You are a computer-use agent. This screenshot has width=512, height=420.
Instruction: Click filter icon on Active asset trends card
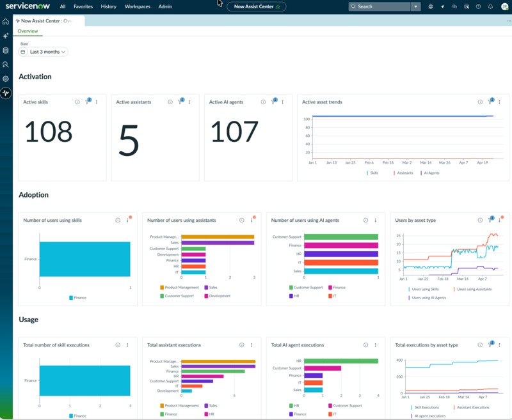click(x=490, y=102)
